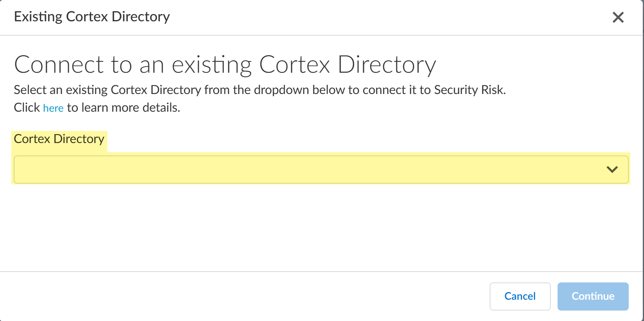Open the learn more details hyperlink
644x321 pixels.
pos(53,108)
